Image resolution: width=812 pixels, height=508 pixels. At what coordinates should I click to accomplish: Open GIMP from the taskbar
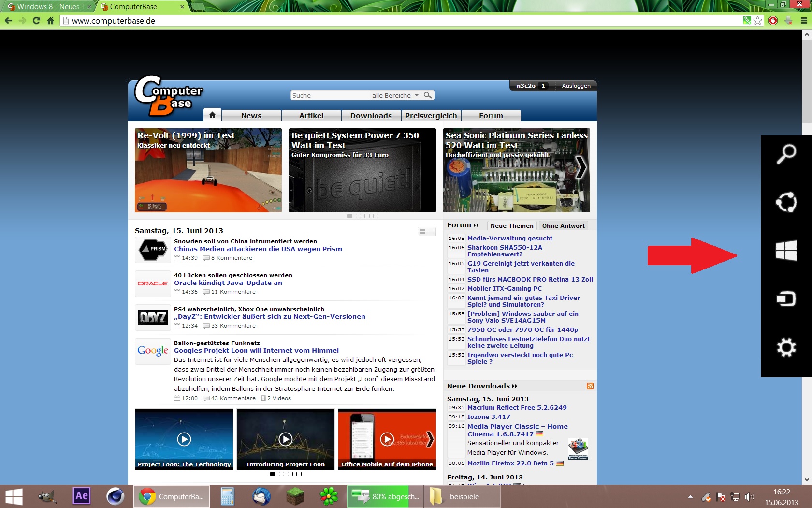47,496
